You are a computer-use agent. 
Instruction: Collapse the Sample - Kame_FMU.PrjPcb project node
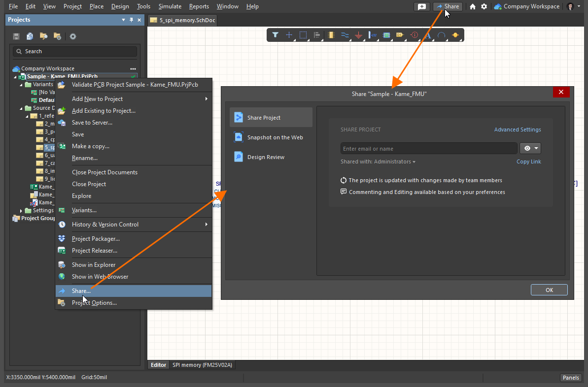click(x=15, y=77)
